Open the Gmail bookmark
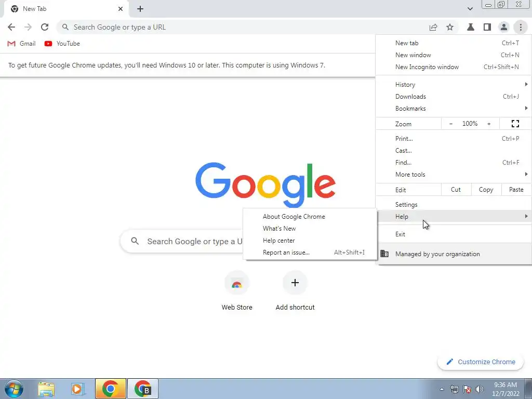This screenshot has height=399, width=532. tap(21, 44)
